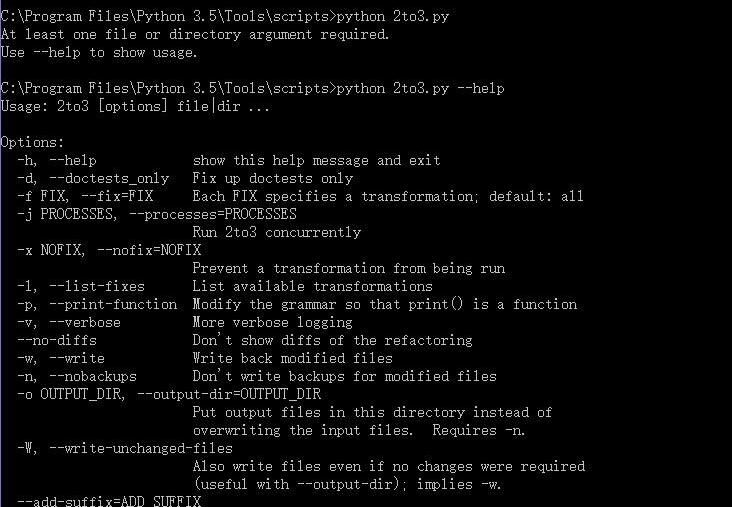Screen dimensions: 732x507
Task: Click the "-x NOFIX, --nofix=NOFIX" option
Action: coord(108,251)
